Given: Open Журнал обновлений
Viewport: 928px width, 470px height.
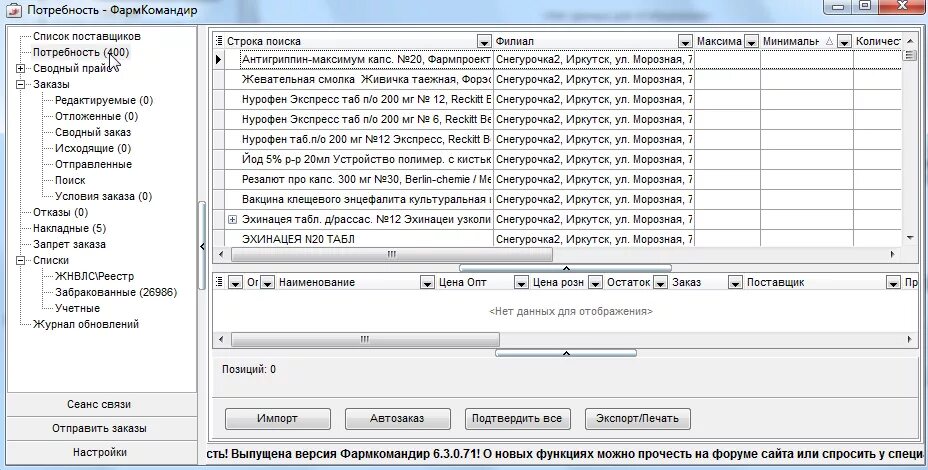Looking at the screenshot, I should (x=86, y=324).
